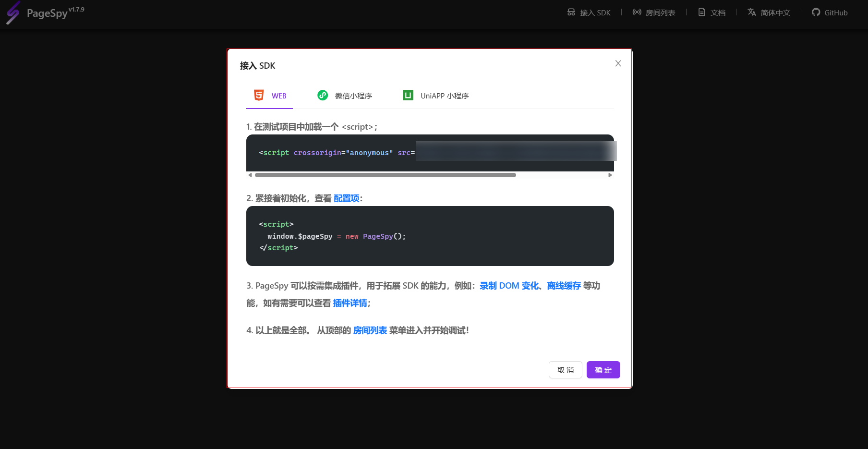
Task: Click the 取消 button
Action: pyautogui.click(x=566, y=370)
